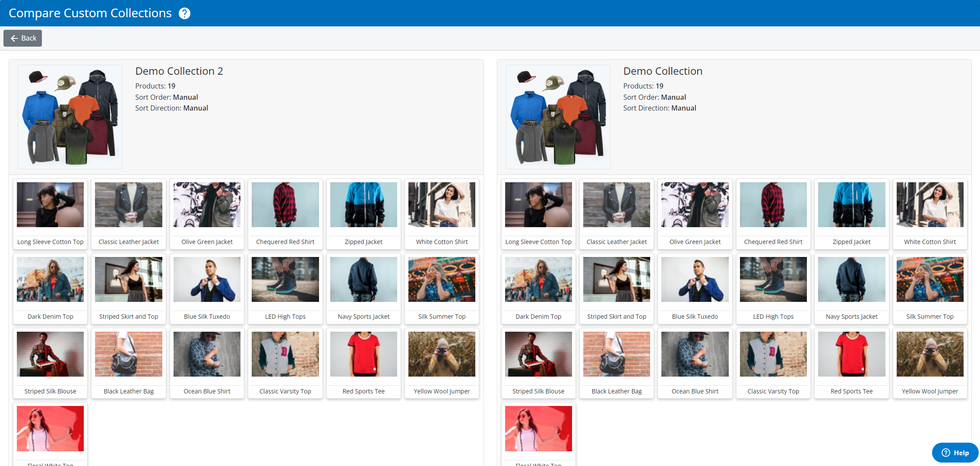The height and width of the screenshot is (466, 980).
Task: Click the question mark help icon beside the title
Action: pos(184,13)
